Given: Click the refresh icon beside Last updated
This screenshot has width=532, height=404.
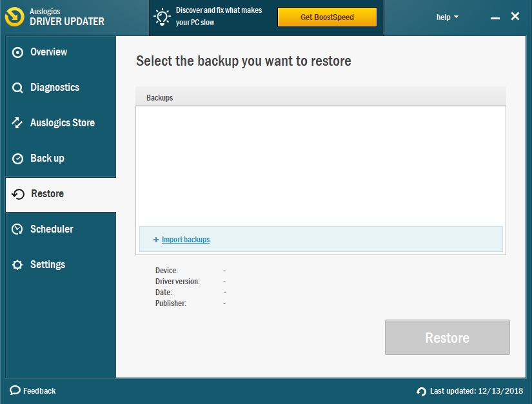Looking at the screenshot, I should coord(422,391).
